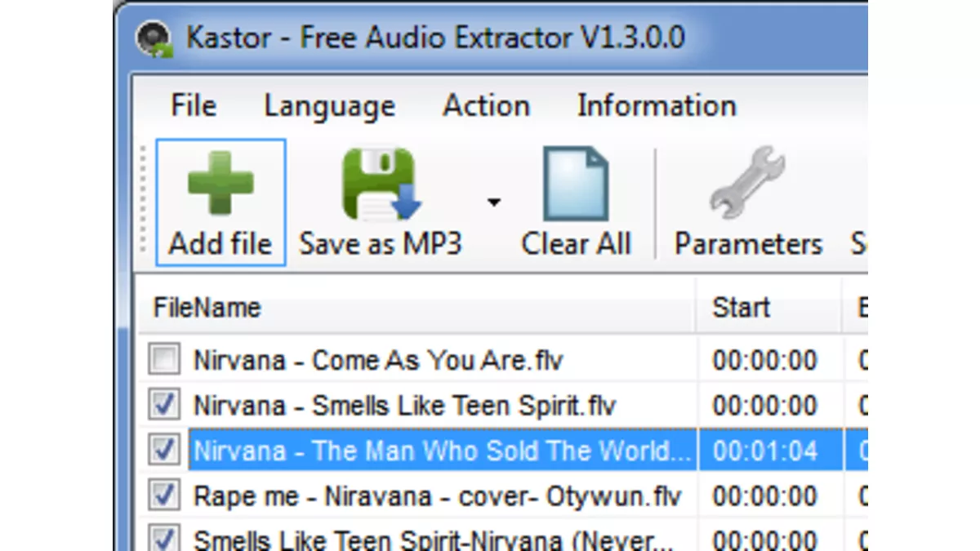The height and width of the screenshot is (551, 980).
Task: Click the Parameters text label
Action: [x=748, y=243]
